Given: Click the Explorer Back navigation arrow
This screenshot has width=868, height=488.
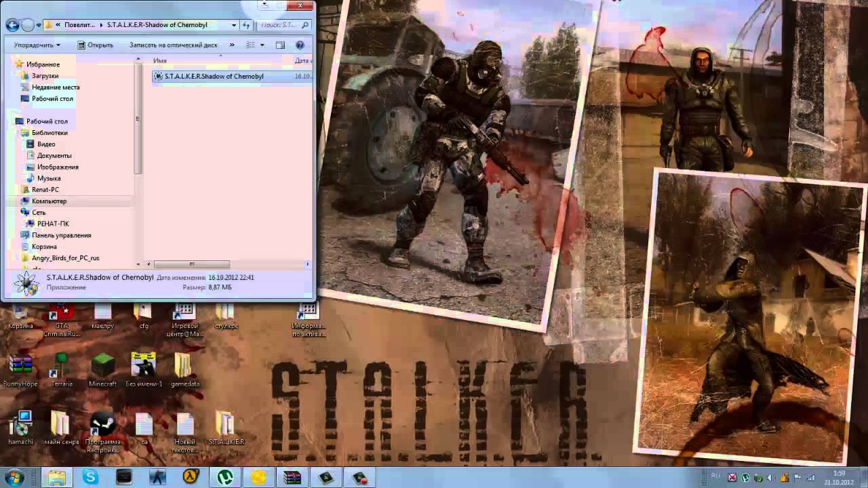Looking at the screenshot, I should pyautogui.click(x=12, y=25).
